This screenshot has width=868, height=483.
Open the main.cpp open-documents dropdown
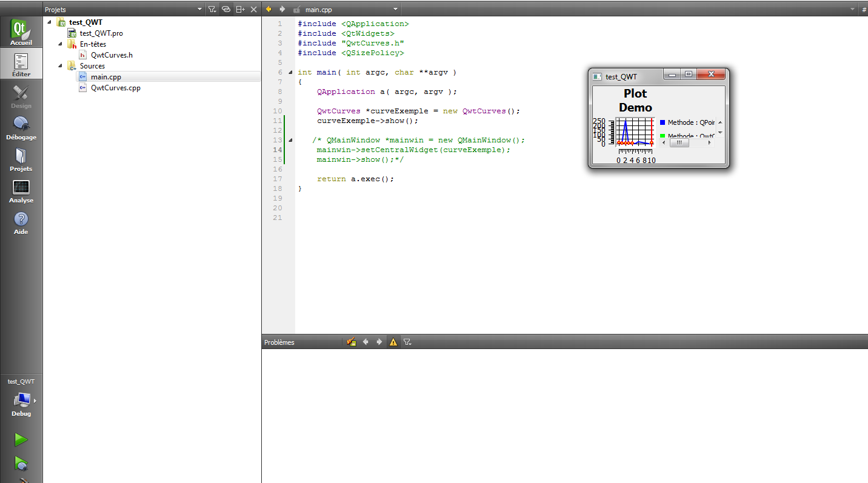click(395, 10)
